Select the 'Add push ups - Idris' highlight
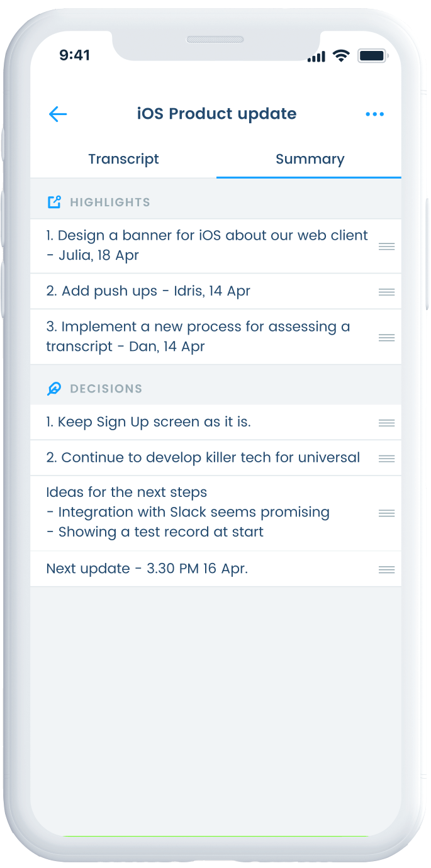The image size is (431, 868). coord(148,291)
